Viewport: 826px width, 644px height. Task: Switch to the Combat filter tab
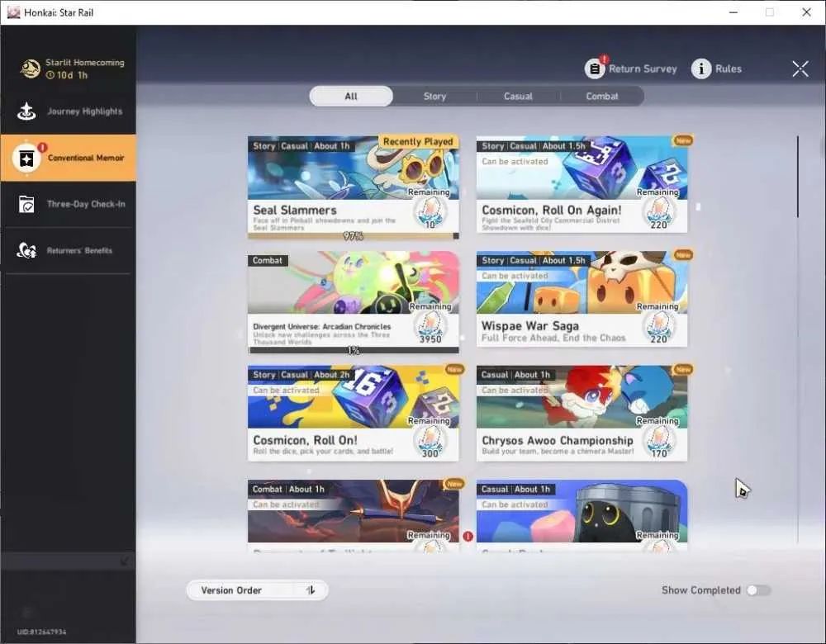(x=601, y=97)
